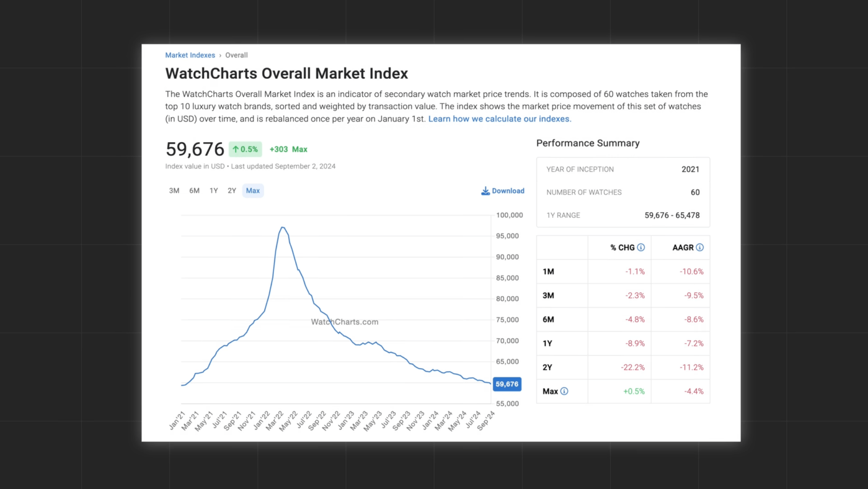Click the '75,000' y-axis label

click(x=508, y=320)
